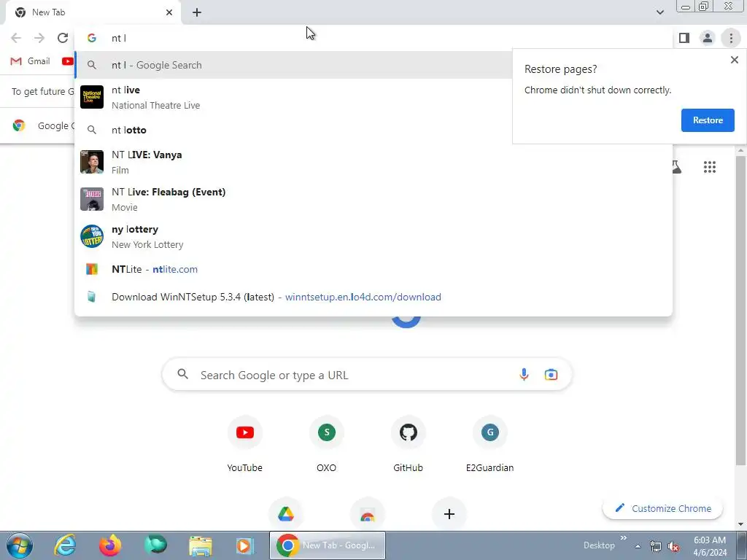Viewport: 747px width, 560px height.
Task: Open the profile avatar menu
Action: click(x=708, y=38)
